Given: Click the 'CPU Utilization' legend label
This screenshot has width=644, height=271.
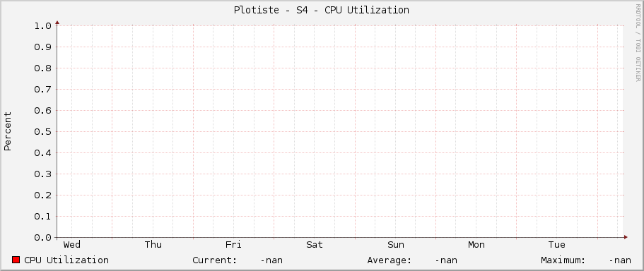Looking at the screenshot, I should tap(66, 260).
